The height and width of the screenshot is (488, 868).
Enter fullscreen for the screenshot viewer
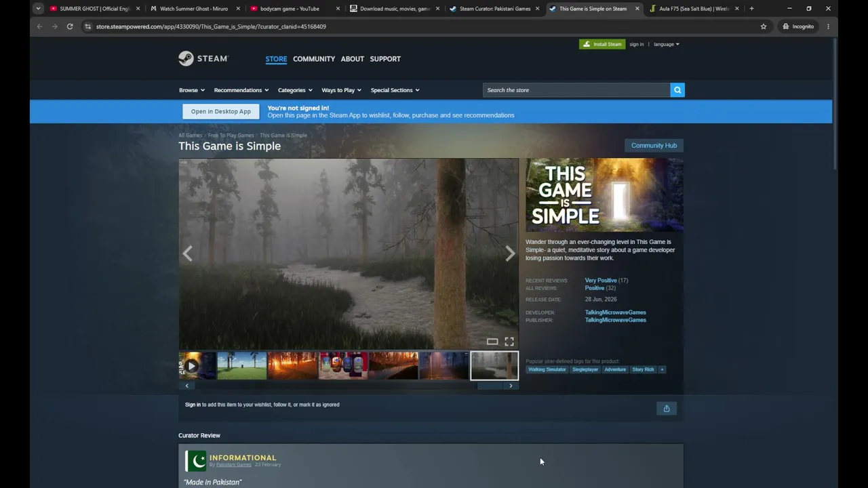(509, 342)
